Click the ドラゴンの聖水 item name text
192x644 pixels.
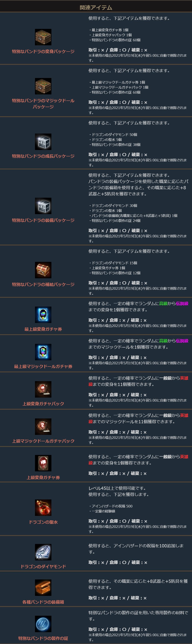tap(43, 522)
